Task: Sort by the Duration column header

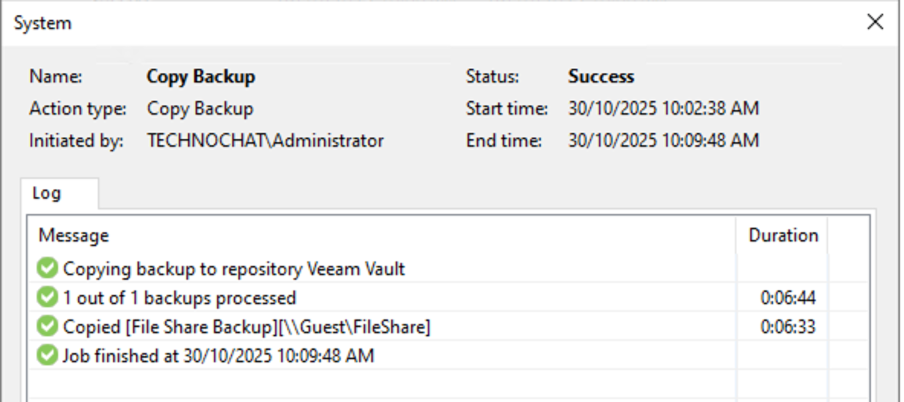Action: (783, 236)
